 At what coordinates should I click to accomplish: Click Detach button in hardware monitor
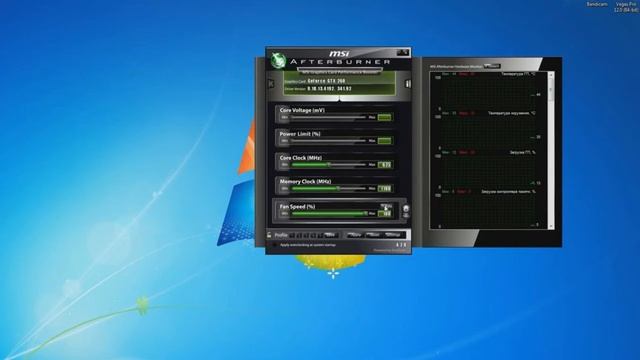[492, 66]
